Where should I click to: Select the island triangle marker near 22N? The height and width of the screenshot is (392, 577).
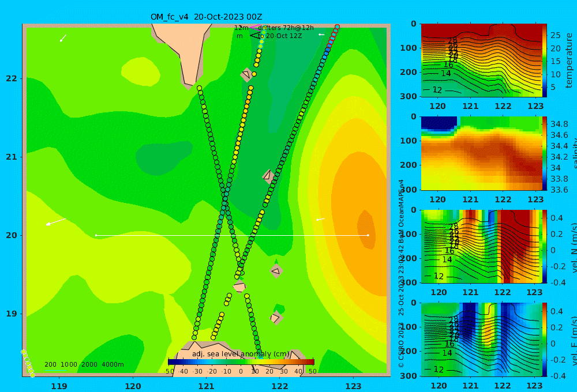[x=246, y=74]
